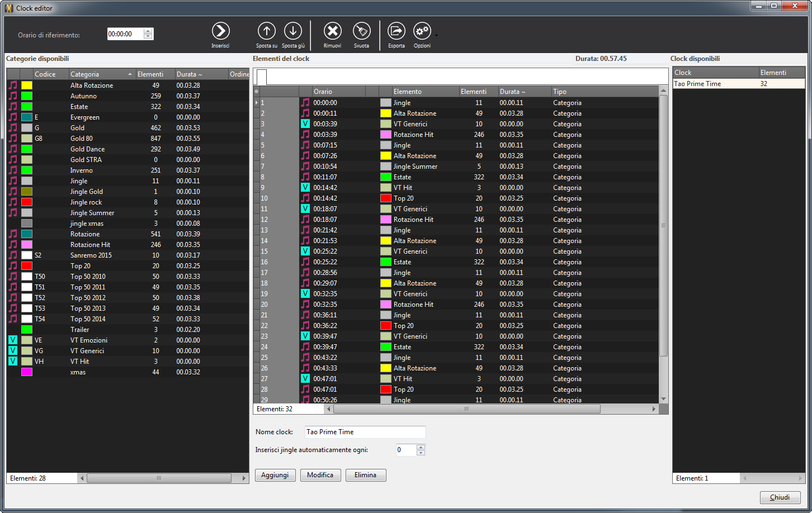Click the V icon in clock row 9
Screen dimensions: 812x513
305,188
